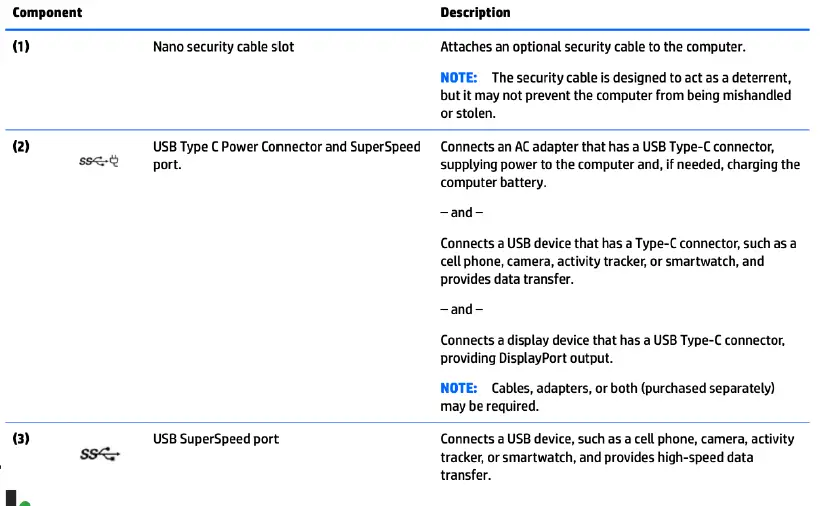Click the Description column header
Viewport: 837px width, 506px height.
coord(475,13)
